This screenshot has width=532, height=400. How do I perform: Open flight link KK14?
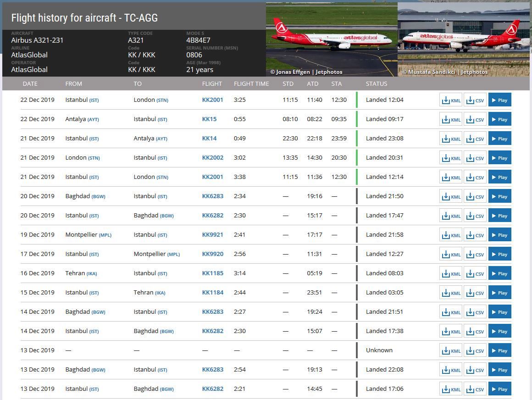[209, 139]
